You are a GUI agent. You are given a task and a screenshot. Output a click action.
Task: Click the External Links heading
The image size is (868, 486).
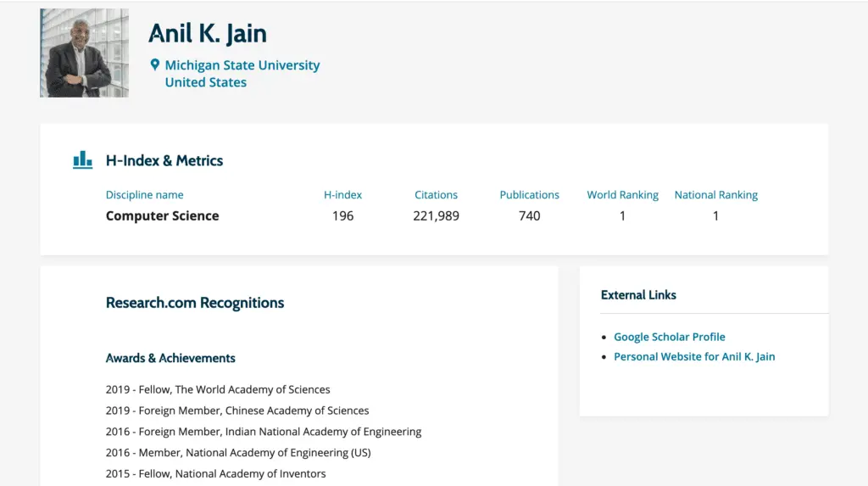(638, 295)
